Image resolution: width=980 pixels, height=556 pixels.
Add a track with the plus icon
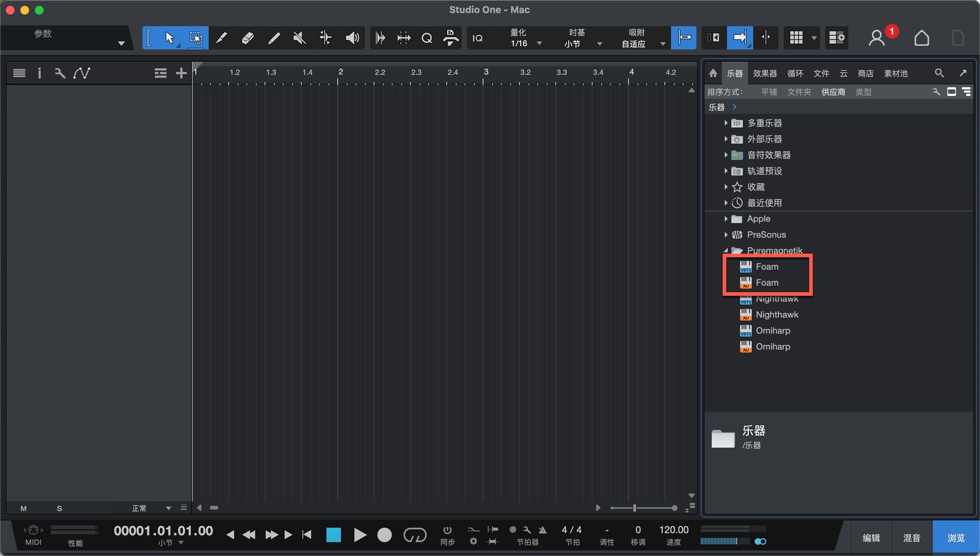tap(181, 73)
